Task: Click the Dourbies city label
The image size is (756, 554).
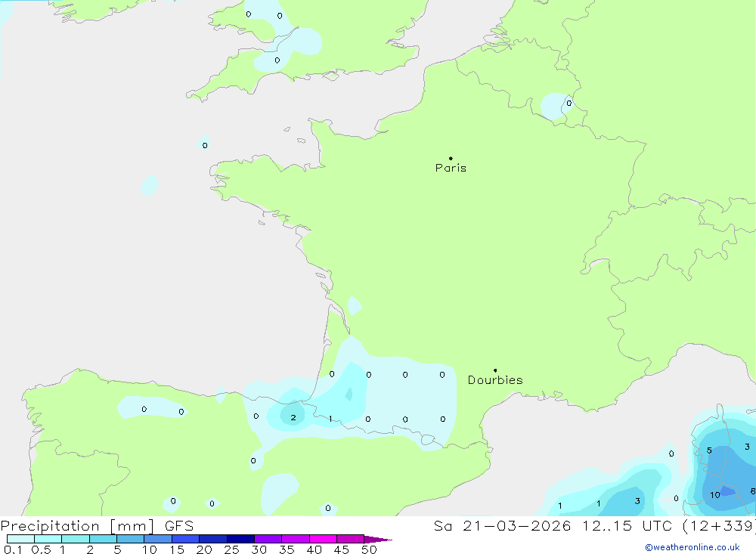Action: tap(495, 380)
